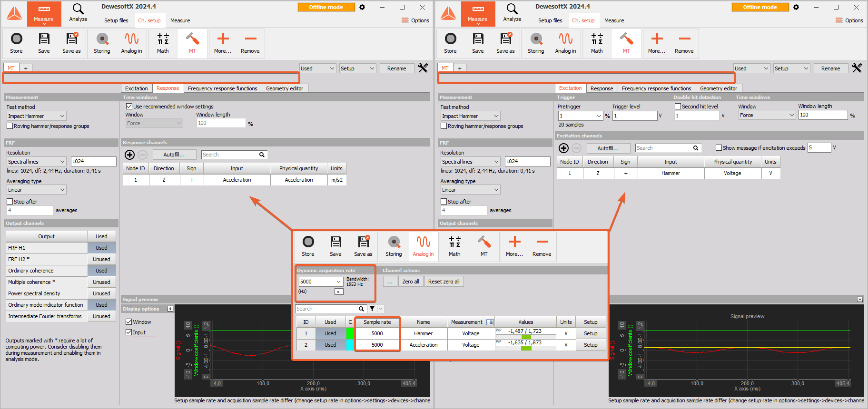
Task: Click Math icon in right window
Action: (597, 43)
